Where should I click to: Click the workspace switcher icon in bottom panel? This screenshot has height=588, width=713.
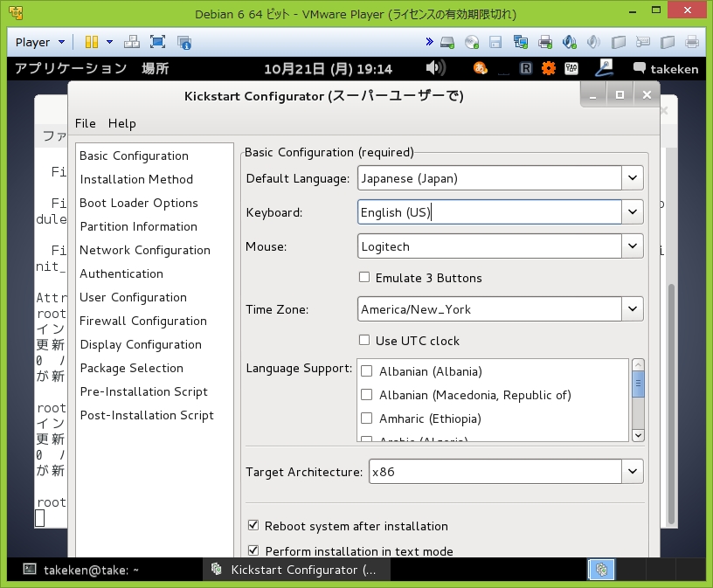tap(601, 570)
